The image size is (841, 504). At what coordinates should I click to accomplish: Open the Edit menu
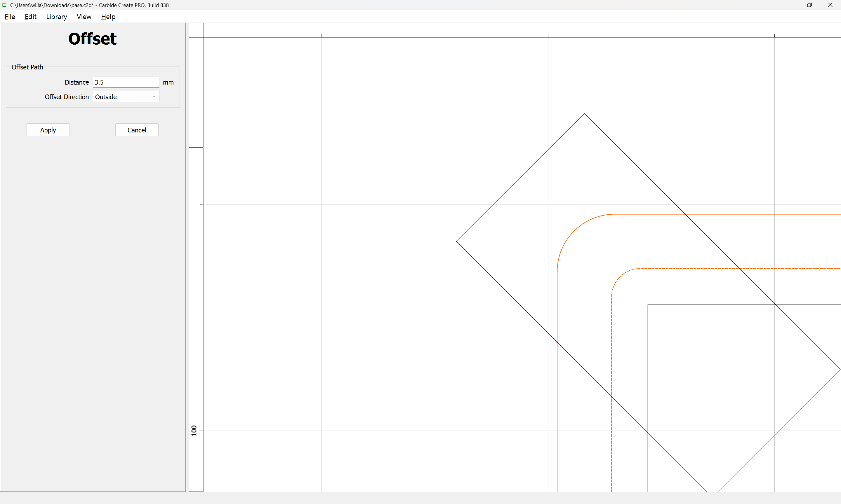(x=30, y=17)
